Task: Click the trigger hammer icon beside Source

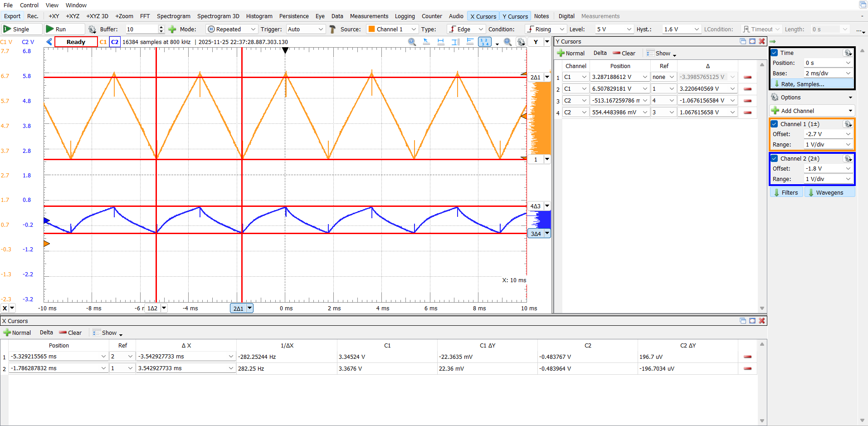Action: [332, 29]
